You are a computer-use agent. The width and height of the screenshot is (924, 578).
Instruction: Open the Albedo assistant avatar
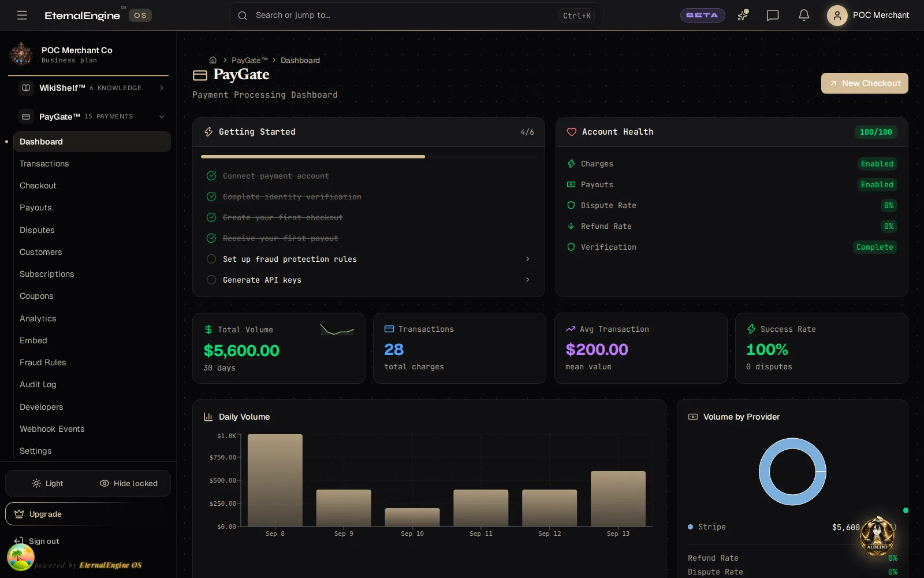pyautogui.click(x=877, y=536)
